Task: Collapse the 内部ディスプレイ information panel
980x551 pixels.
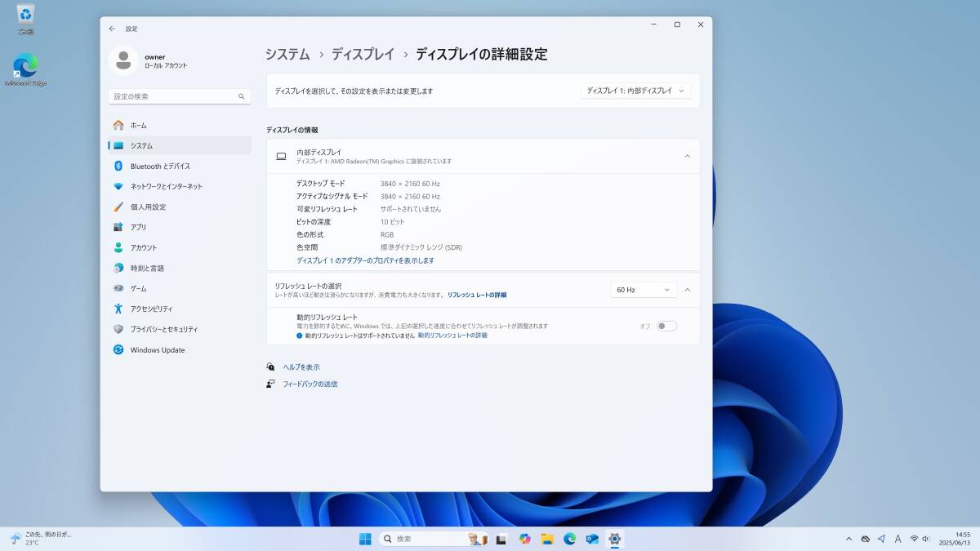Action: 687,155
